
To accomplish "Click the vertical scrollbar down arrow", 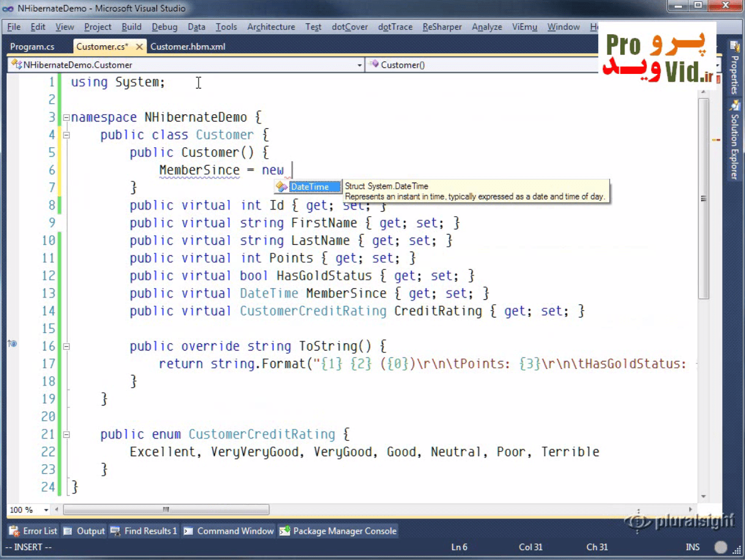I will click(x=703, y=497).
